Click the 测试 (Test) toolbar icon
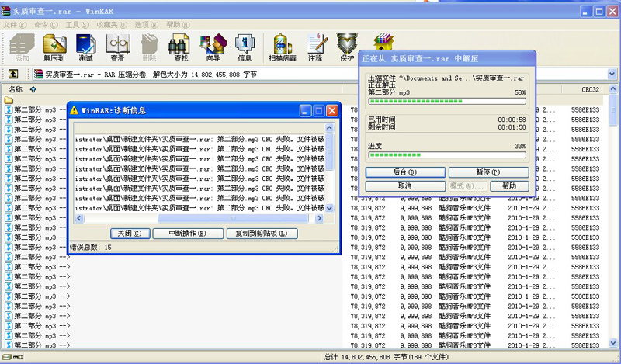621x364 pixels. click(86, 47)
